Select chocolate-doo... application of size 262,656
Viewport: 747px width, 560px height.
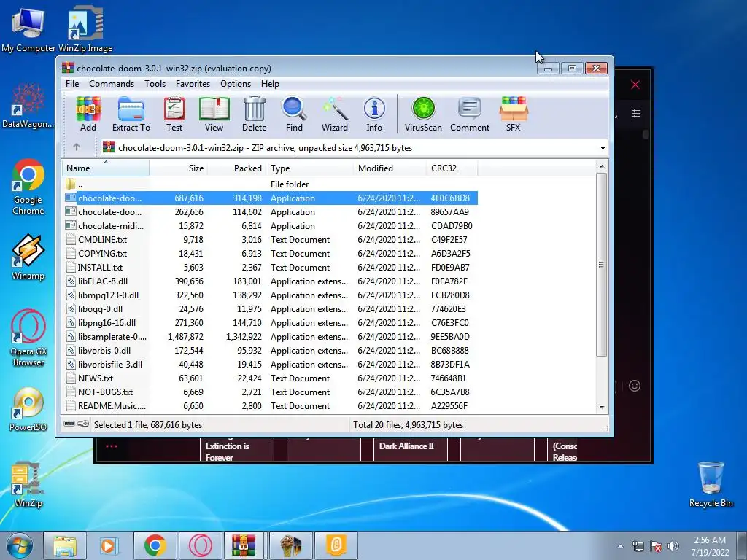[x=270, y=212]
